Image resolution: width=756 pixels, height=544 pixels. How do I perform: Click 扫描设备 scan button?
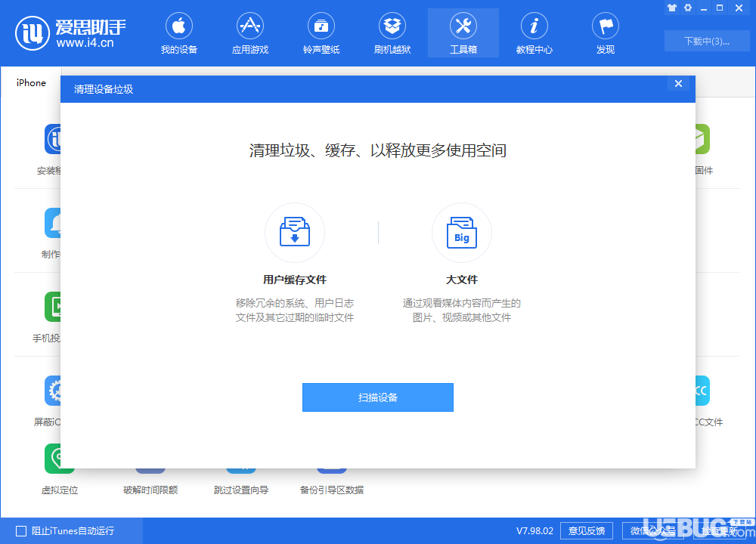(x=377, y=397)
